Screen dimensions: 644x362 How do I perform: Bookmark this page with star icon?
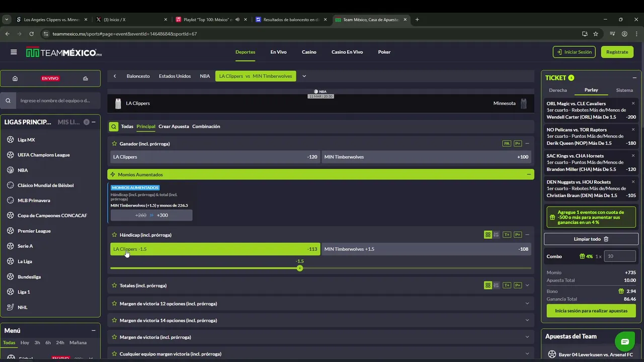[x=596, y=34]
